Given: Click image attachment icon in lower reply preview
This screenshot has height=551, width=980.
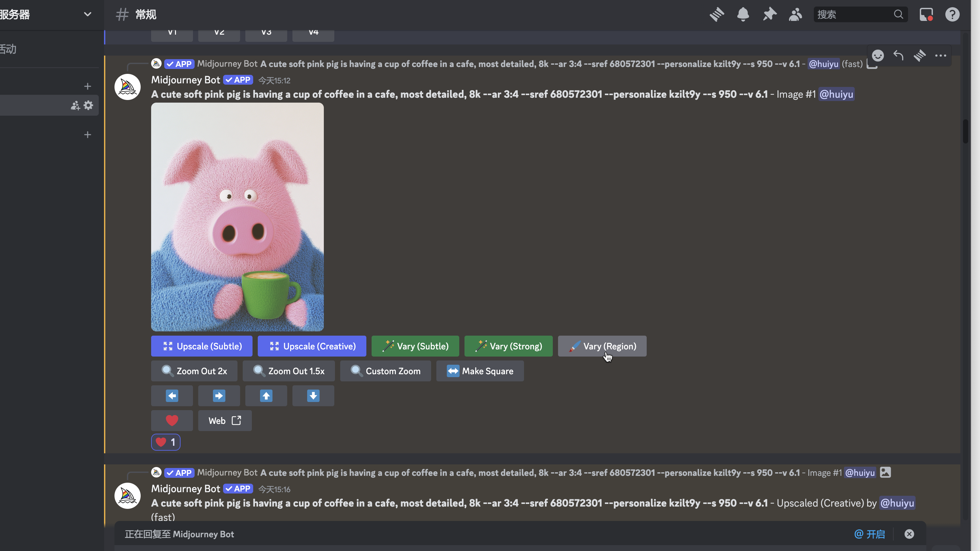Looking at the screenshot, I should pyautogui.click(x=885, y=472).
